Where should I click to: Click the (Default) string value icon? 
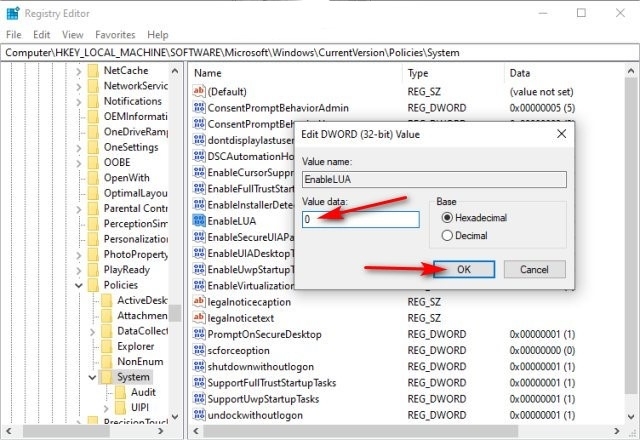pos(198,91)
